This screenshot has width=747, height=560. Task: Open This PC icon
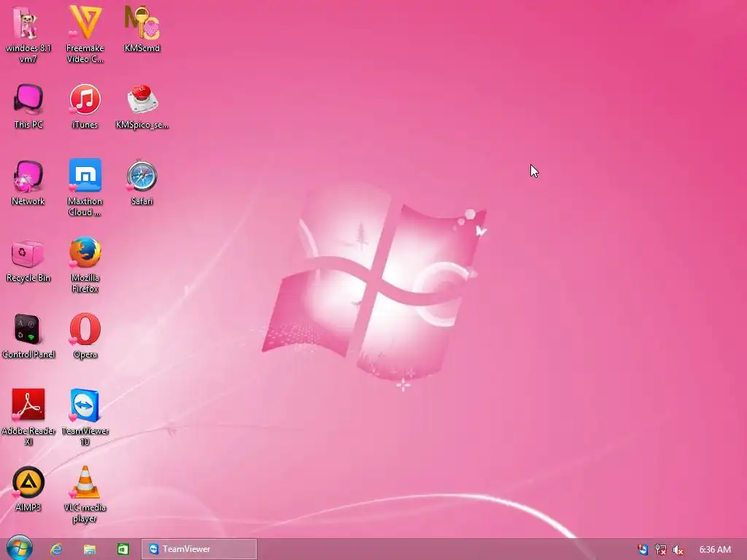pos(28,106)
